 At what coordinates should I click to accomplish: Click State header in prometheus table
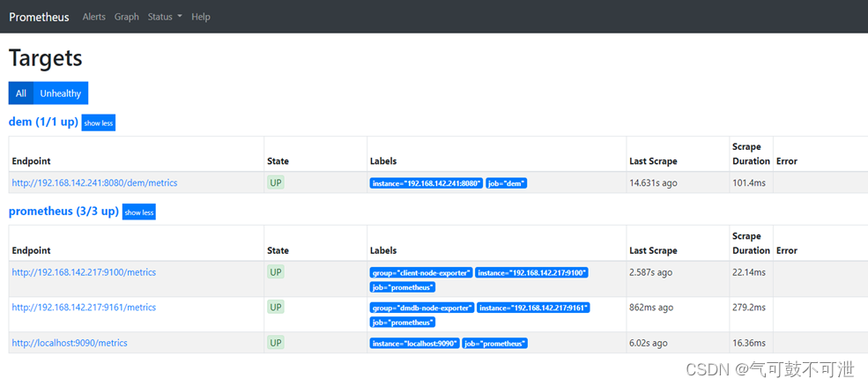click(x=278, y=250)
